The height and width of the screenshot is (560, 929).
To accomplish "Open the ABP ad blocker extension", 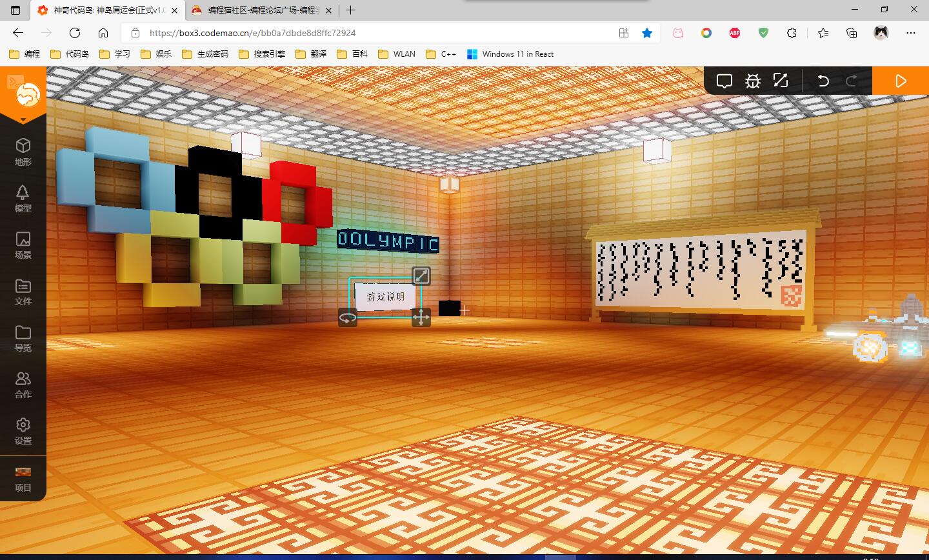I will (735, 33).
